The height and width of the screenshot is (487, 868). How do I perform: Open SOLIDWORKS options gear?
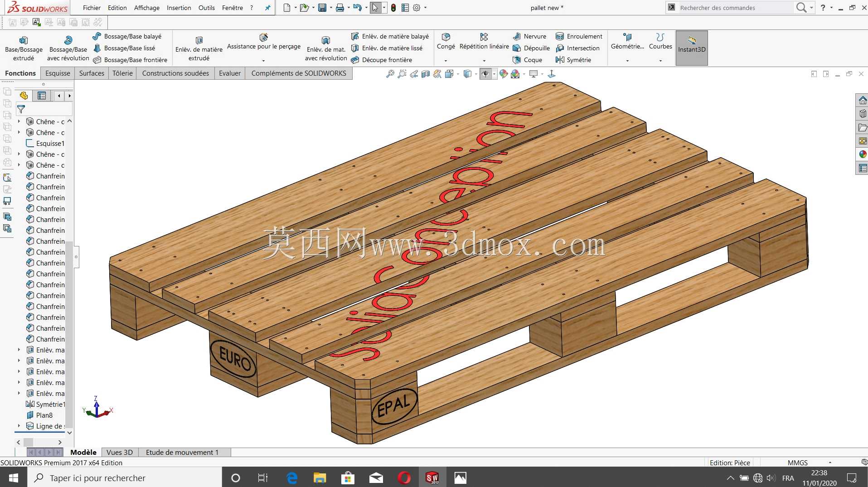[x=417, y=8]
